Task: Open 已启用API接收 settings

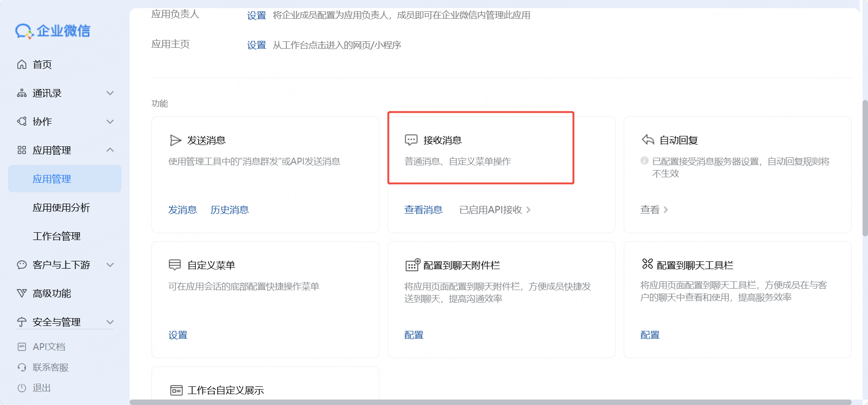Action: pyautogui.click(x=495, y=210)
